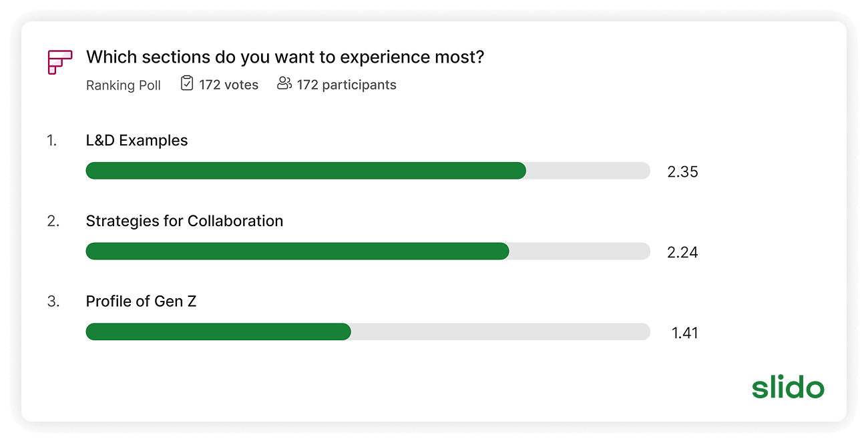868x443 pixels.
Task: Click the Slido logo
Action: [788, 388]
